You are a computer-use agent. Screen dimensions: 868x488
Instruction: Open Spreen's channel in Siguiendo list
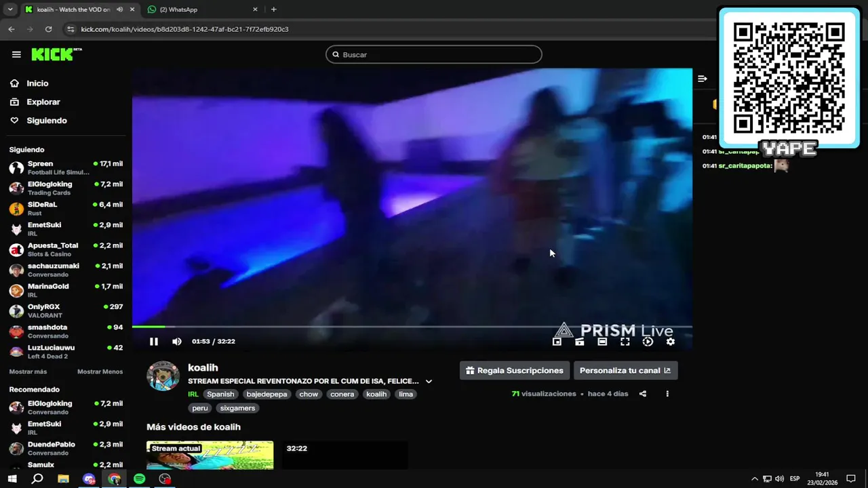[66, 167]
